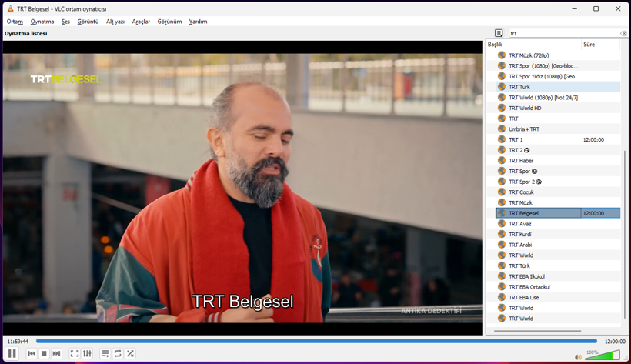631x364 pixels.
Task: Sort playlist by Süre column header
Action: tap(601, 45)
